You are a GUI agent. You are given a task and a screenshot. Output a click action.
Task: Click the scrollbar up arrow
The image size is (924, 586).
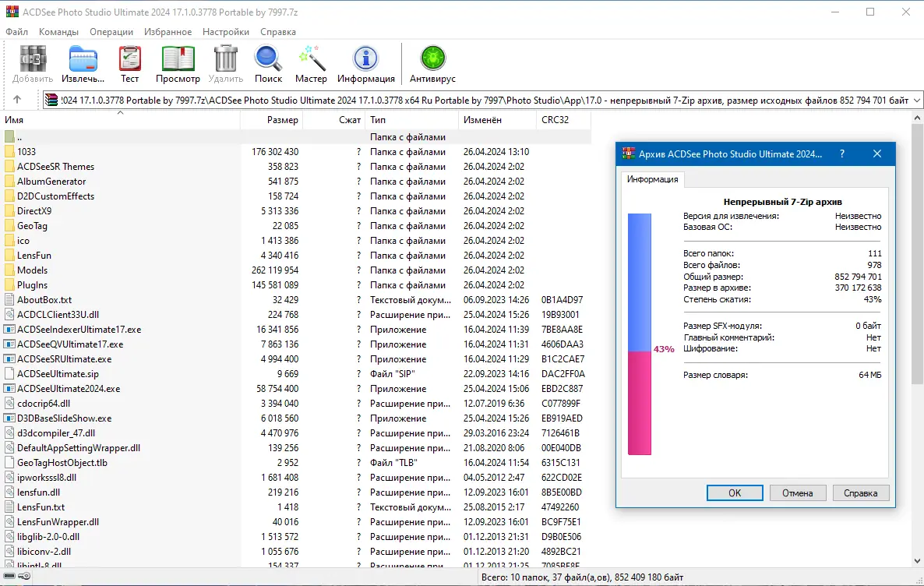click(917, 118)
